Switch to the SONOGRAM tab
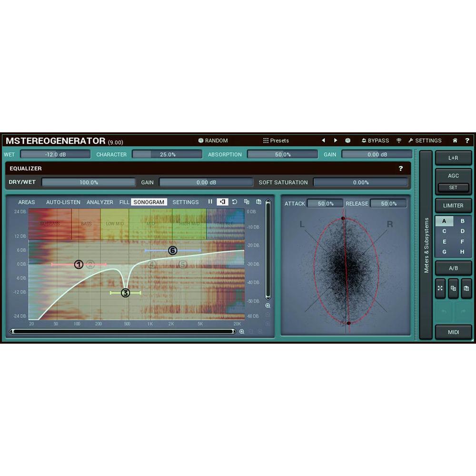The width and height of the screenshot is (476, 476). 149,202
